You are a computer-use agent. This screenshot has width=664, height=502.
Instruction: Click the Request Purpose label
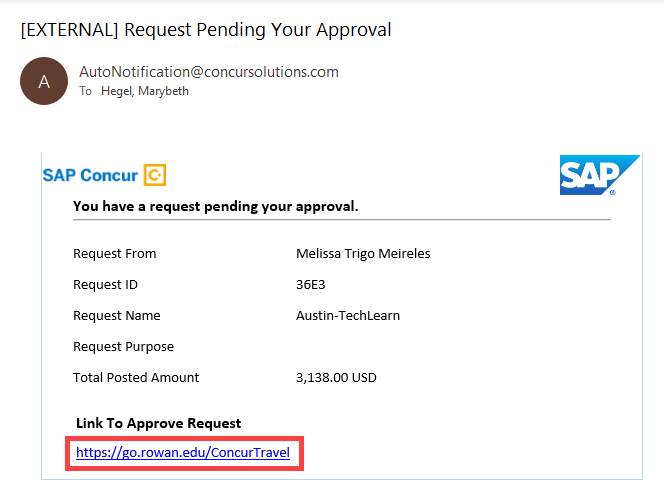(124, 347)
